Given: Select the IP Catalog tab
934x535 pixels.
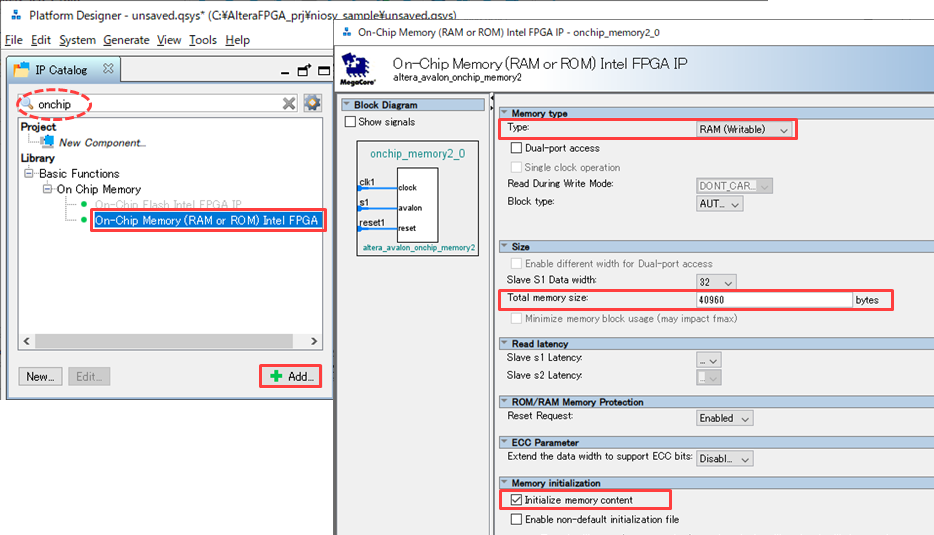Looking at the screenshot, I should [x=64, y=70].
